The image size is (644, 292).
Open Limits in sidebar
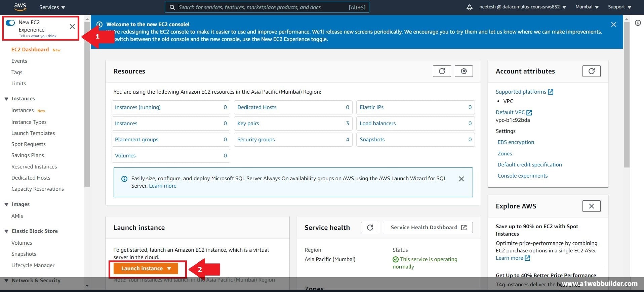click(18, 84)
